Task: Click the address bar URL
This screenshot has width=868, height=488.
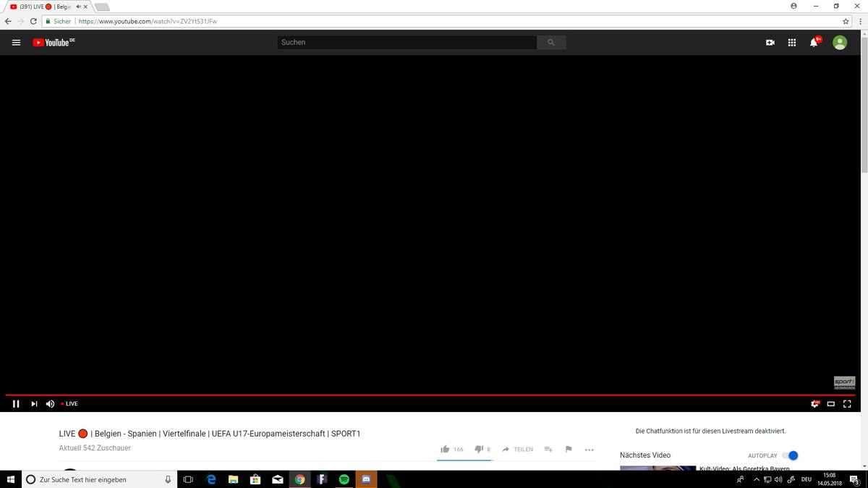Action: [148, 21]
